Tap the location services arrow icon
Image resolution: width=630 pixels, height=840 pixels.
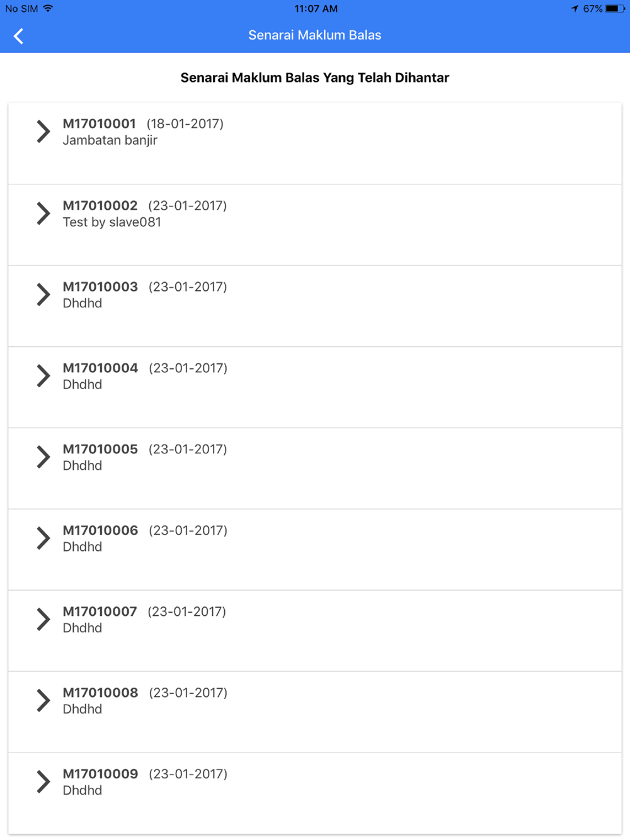pos(575,9)
